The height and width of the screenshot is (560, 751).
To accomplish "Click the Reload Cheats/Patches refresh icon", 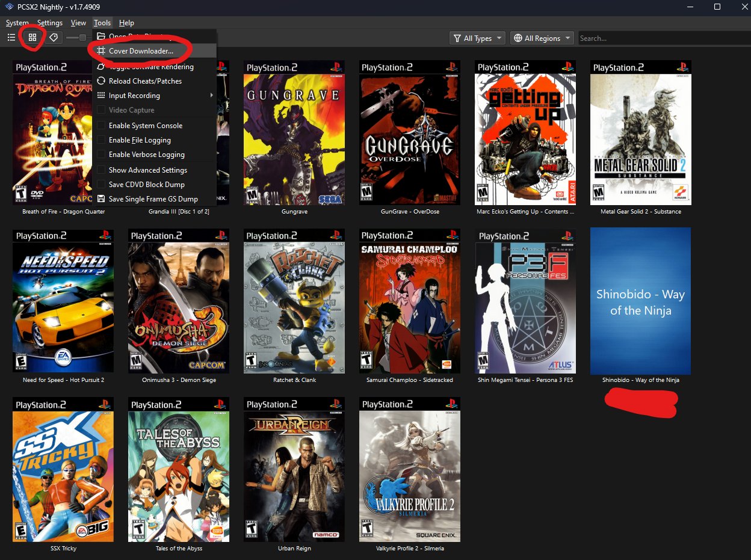I will tap(101, 81).
